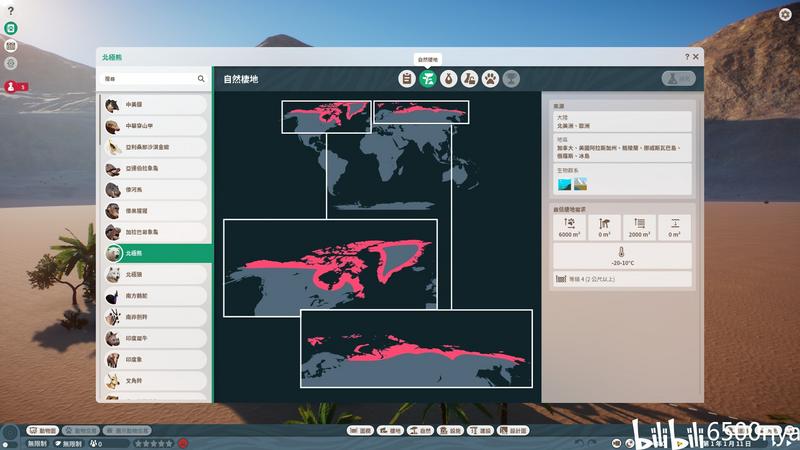Select 亞達伯拉象龜 tortoise entry
The image size is (800, 450).
tap(155, 168)
